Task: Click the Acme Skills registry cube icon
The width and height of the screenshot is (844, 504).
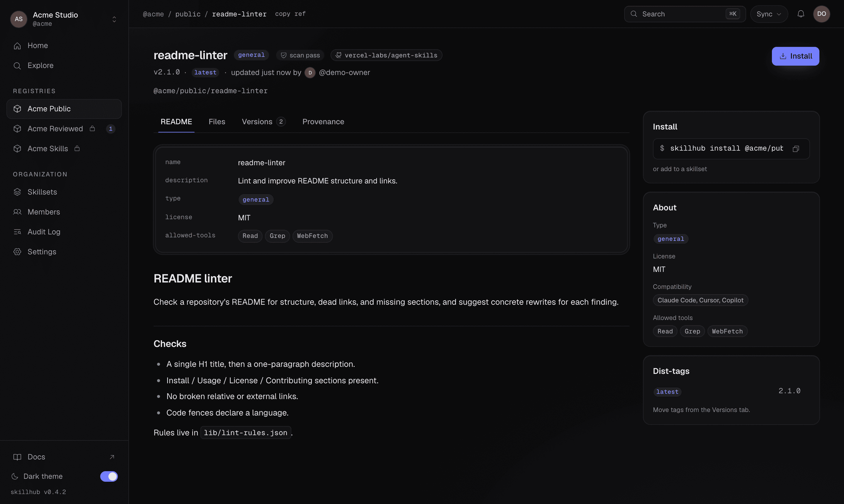Action: tap(17, 149)
